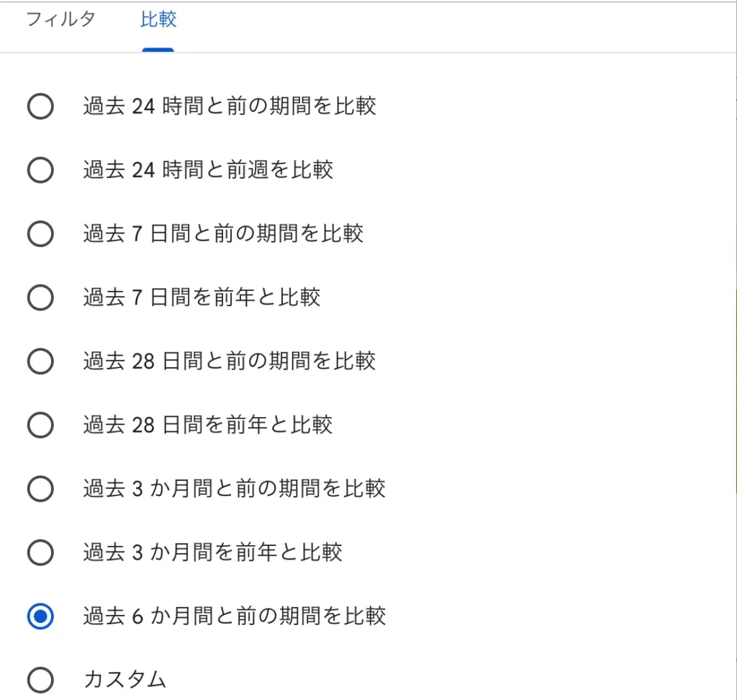Reselect the active 過去 6 か月間 radio button
Viewport: 737px width, 700px height.
pos(40,616)
